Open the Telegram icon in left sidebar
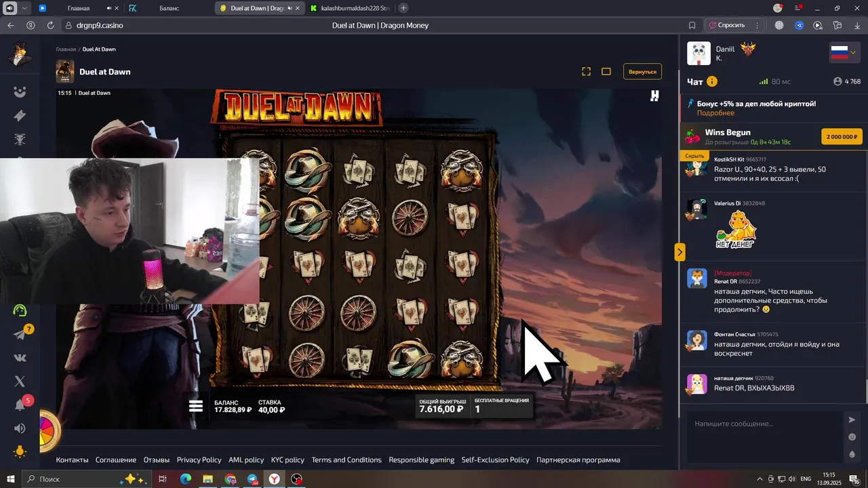The width and height of the screenshot is (868, 488). [x=20, y=334]
